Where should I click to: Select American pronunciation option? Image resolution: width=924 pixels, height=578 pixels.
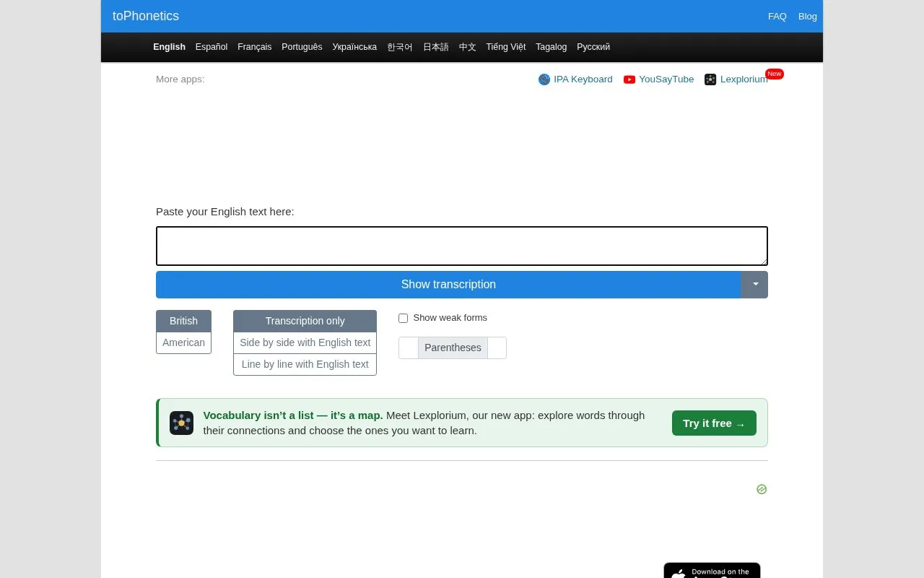pos(183,342)
